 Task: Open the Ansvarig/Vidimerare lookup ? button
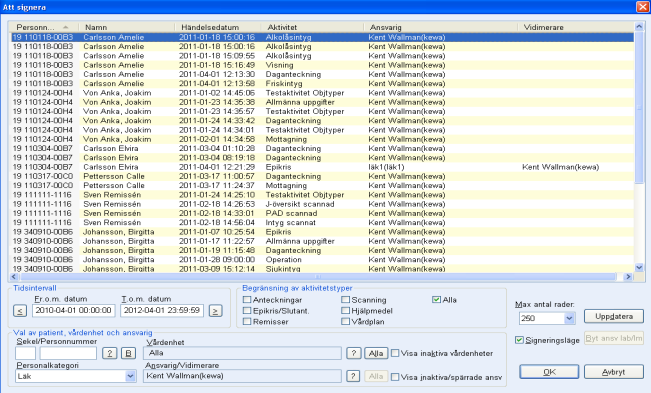click(x=352, y=376)
